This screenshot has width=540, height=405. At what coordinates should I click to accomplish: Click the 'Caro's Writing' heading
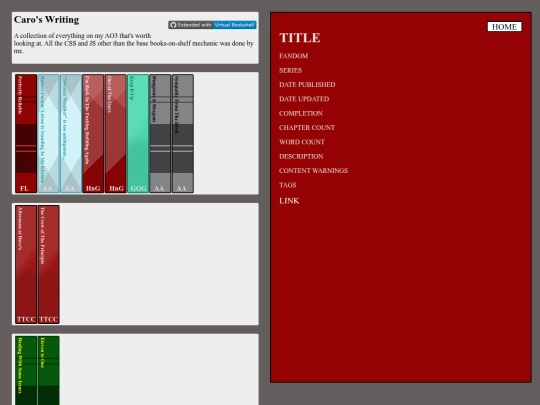point(46,20)
